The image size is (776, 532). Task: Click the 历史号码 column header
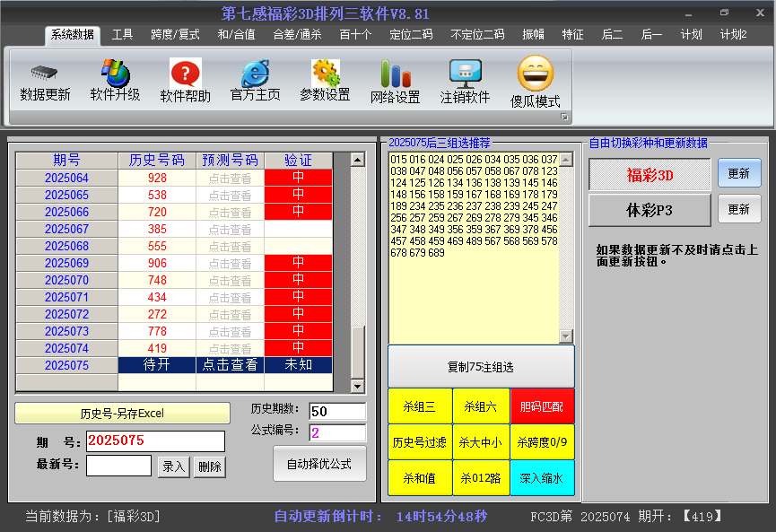pos(157,161)
